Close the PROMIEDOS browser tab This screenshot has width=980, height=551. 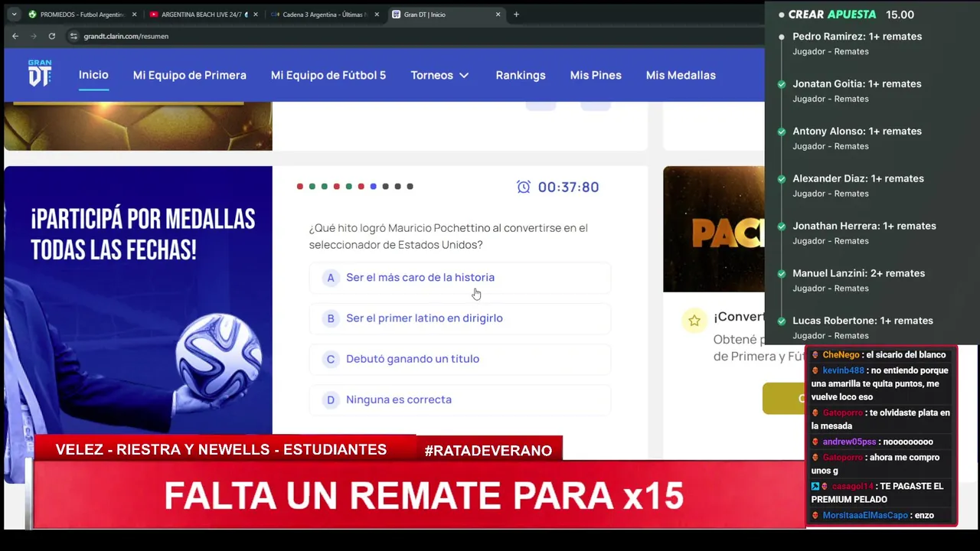coord(134,15)
